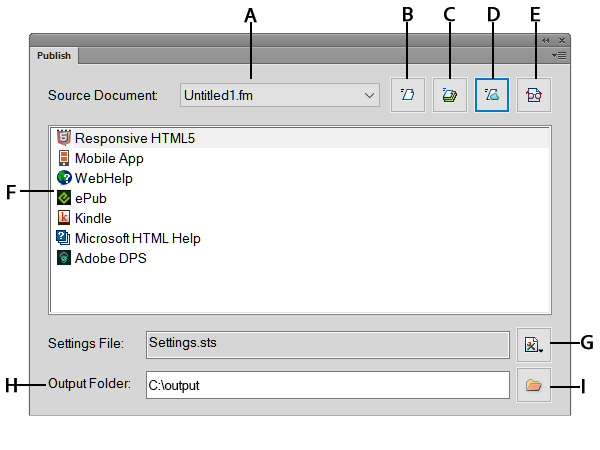Viewport: 600px width, 450px height.
Task: Open the Source Document dropdown
Action: pos(369,96)
